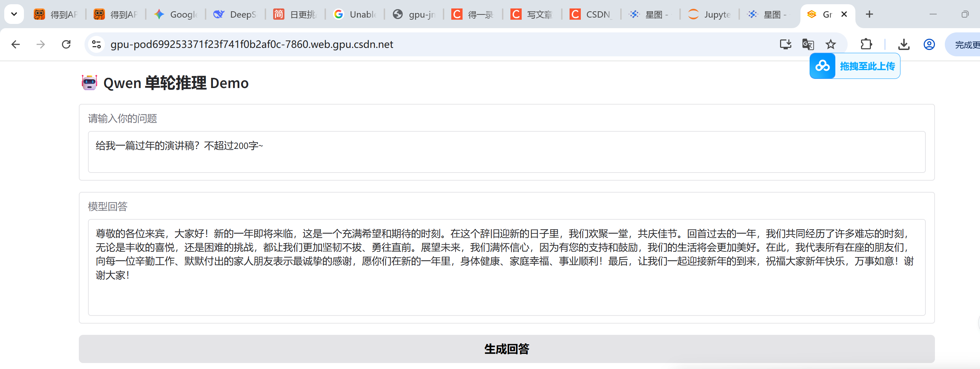The width and height of the screenshot is (980, 369).
Task: Restore the browser window size
Action: tap(965, 14)
